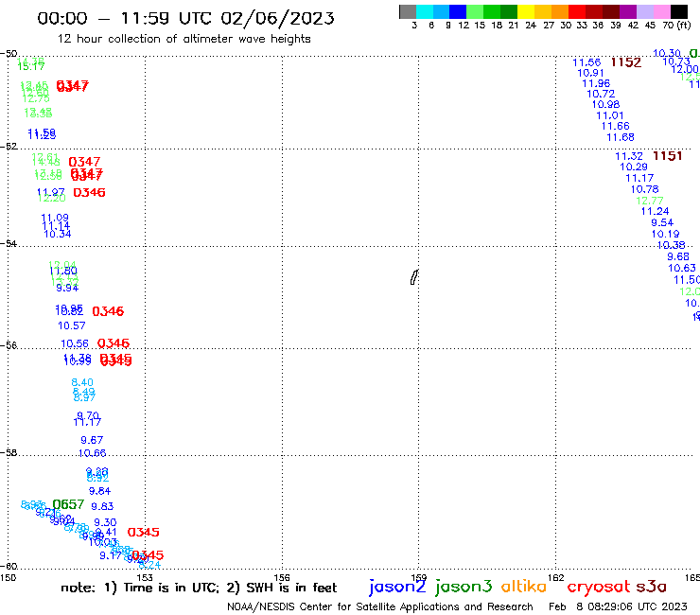Click the dark red time label '1151'
This screenshot has height=615, width=700.
pyautogui.click(x=668, y=156)
